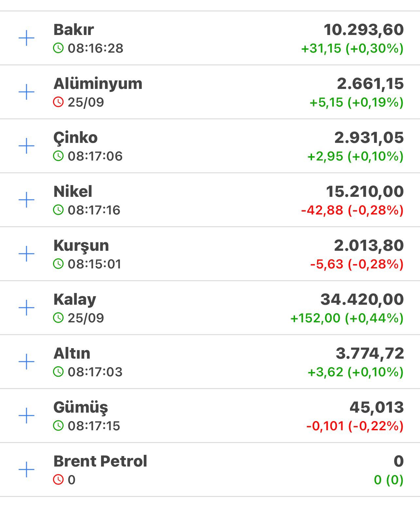420x529 pixels.
Task: Tap the plus icon for Kalay
Action: pos(26,308)
